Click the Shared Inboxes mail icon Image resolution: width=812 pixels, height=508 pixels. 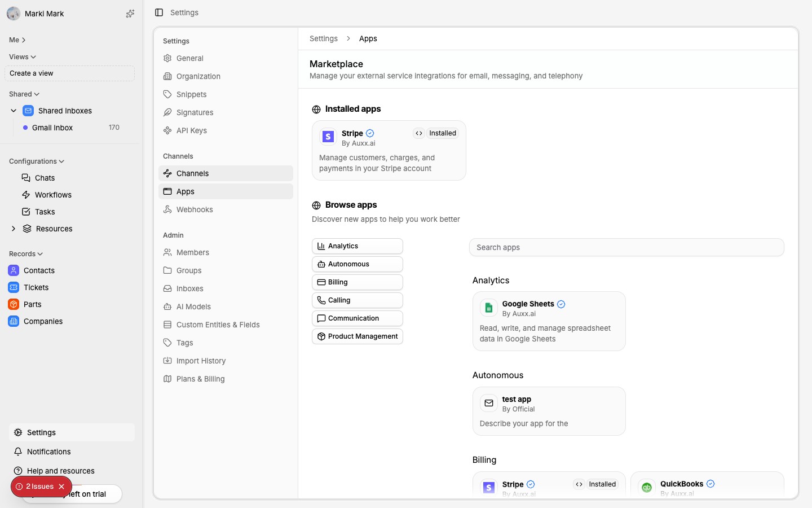[28, 111]
